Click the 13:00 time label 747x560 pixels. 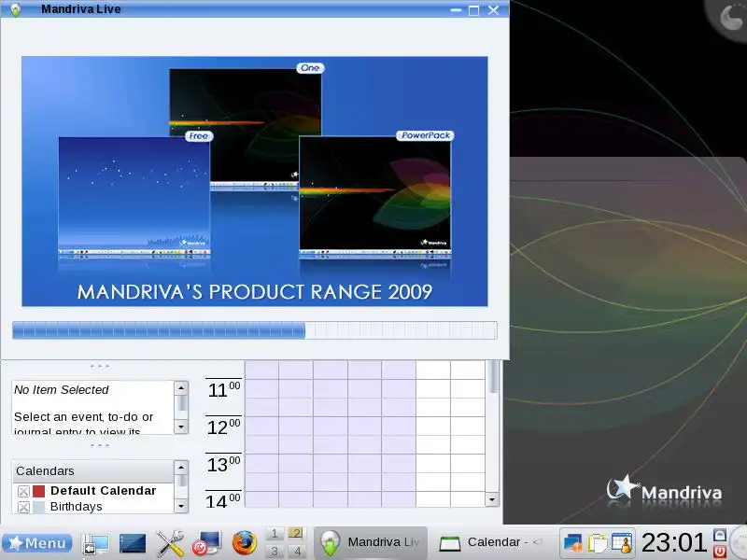pyautogui.click(x=224, y=464)
